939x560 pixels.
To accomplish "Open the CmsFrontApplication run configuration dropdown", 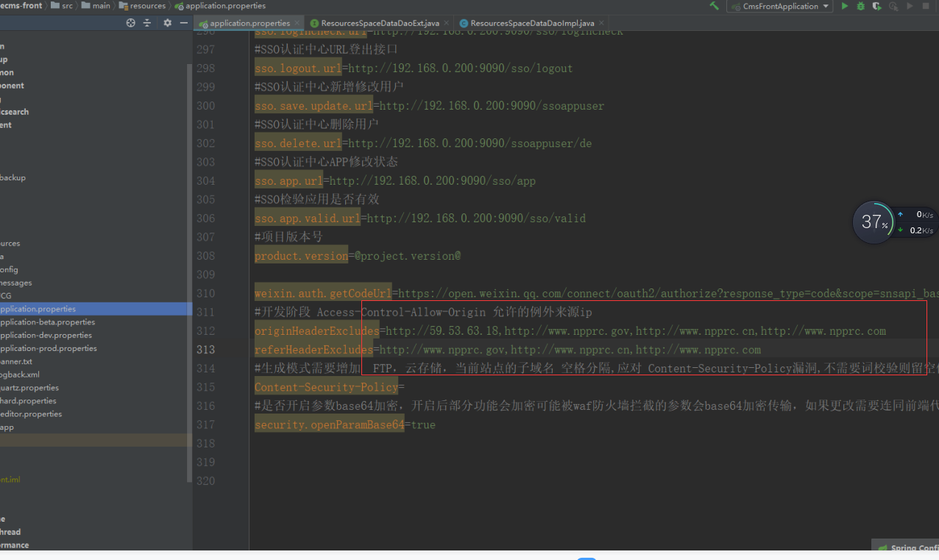I will pos(779,6).
